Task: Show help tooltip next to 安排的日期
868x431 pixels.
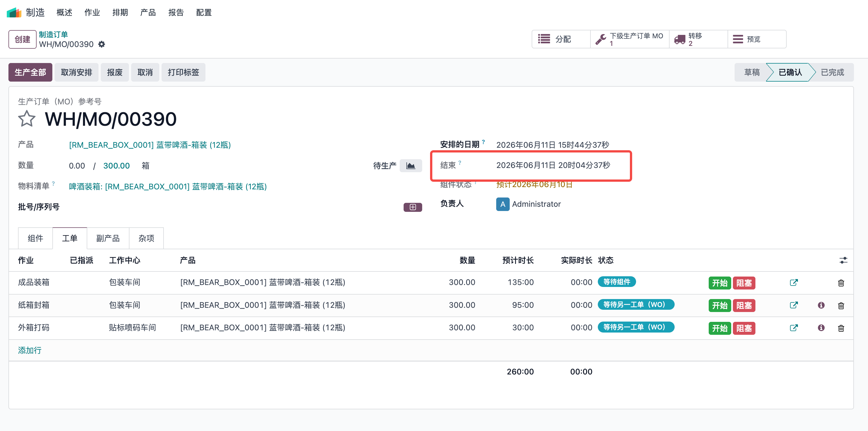Action: (483, 142)
